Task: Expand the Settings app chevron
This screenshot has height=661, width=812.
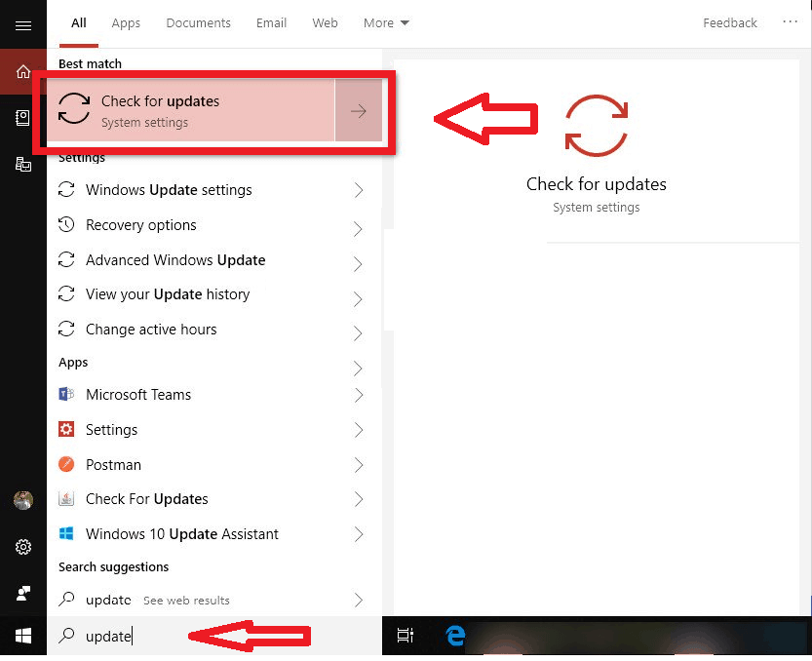Action: (x=359, y=430)
